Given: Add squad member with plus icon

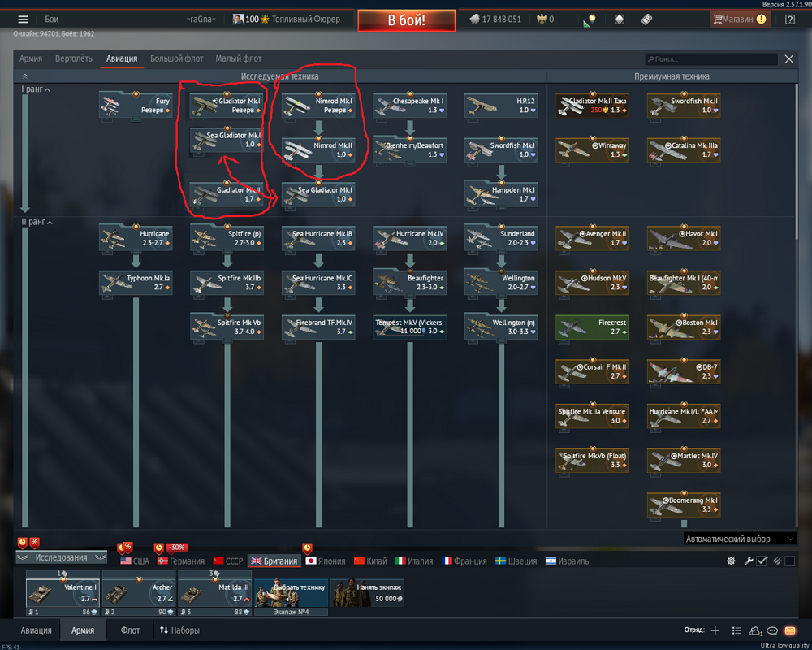Looking at the screenshot, I should pos(715,630).
